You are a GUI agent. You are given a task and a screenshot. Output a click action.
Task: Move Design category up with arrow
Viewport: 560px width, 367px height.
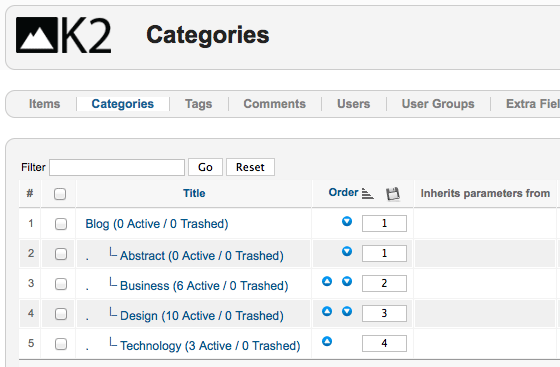[327, 311]
